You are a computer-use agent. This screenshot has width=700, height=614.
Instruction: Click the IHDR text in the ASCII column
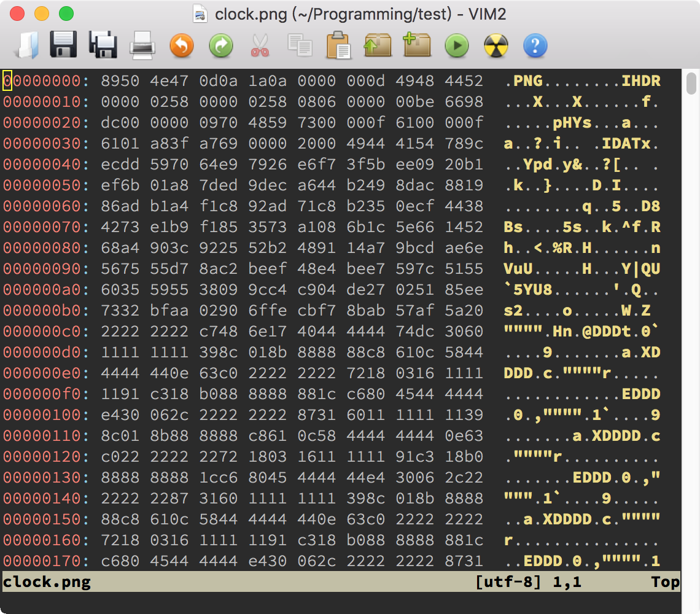pyautogui.click(x=640, y=81)
